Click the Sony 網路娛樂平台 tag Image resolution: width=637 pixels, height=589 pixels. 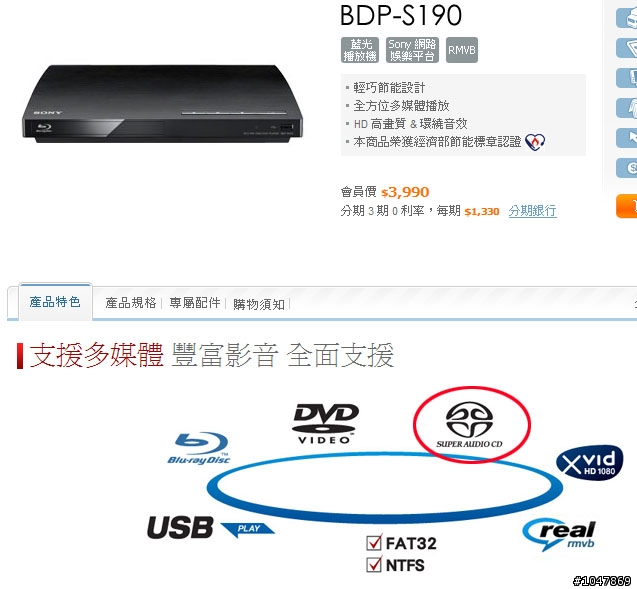pos(412,50)
